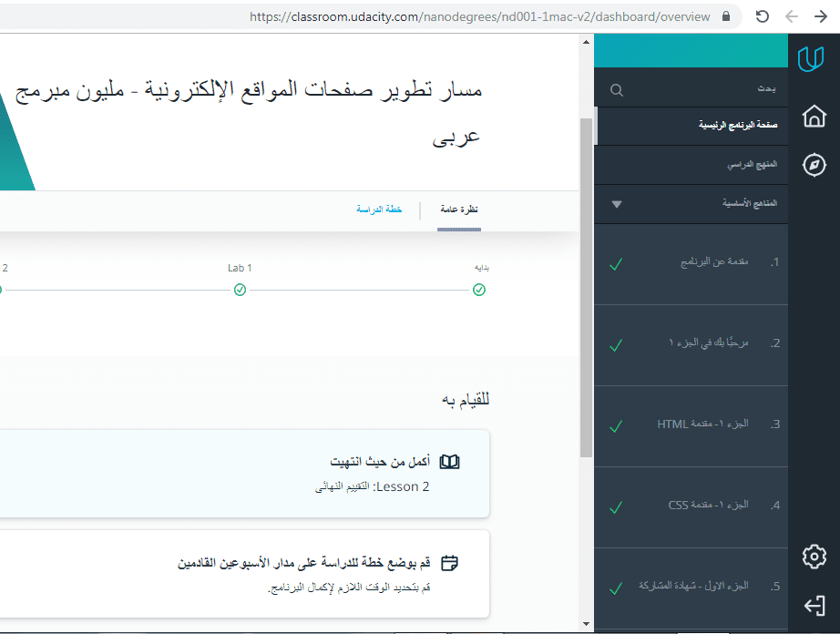The width and height of the screenshot is (840, 634).
Task: Click the logout arrow icon
Action: click(814, 606)
